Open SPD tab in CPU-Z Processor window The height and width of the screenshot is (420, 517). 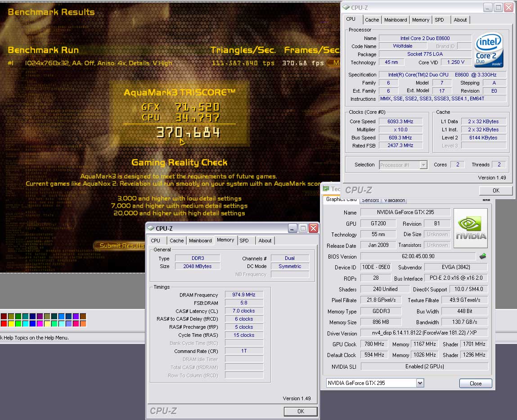point(439,20)
